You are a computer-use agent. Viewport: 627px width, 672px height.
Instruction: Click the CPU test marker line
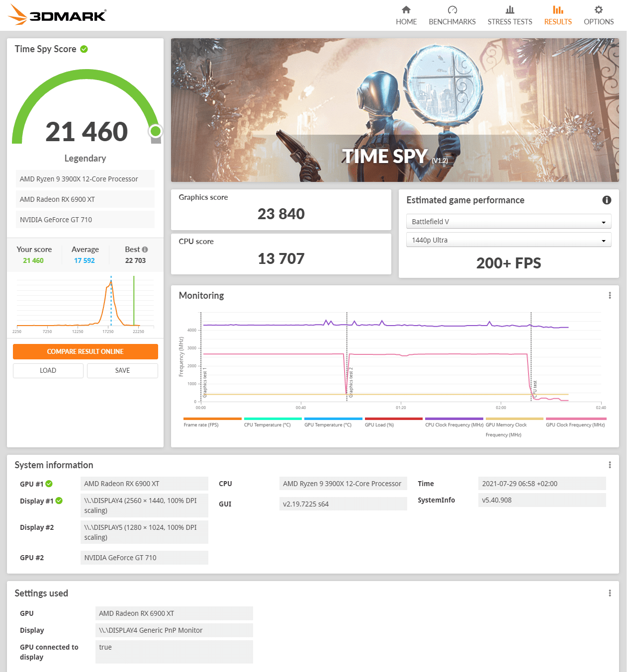(531, 356)
